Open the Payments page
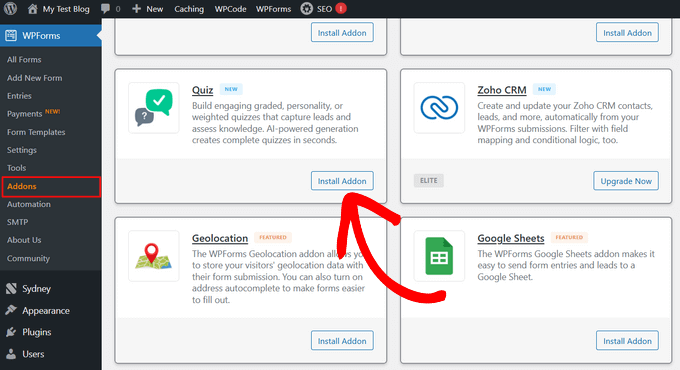This screenshot has width=680, height=370. 24,114
